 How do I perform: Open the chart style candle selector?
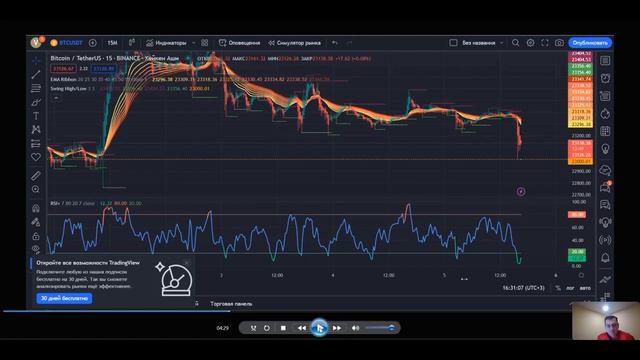click(132, 42)
